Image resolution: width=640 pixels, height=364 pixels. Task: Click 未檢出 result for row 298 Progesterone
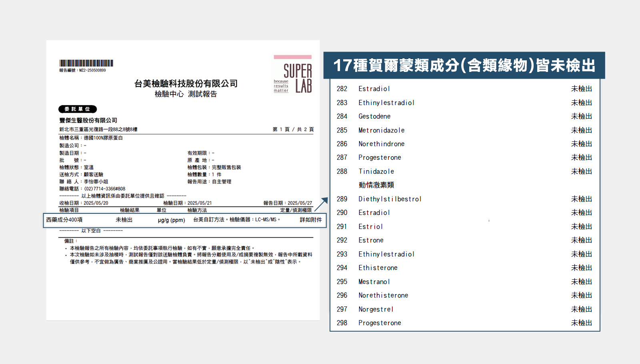(x=581, y=323)
